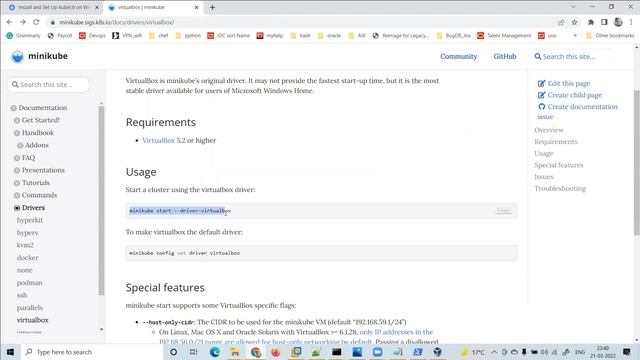Screen dimensions: 640x360
Task: Open the python bookmarks folder
Action: (188, 36)
